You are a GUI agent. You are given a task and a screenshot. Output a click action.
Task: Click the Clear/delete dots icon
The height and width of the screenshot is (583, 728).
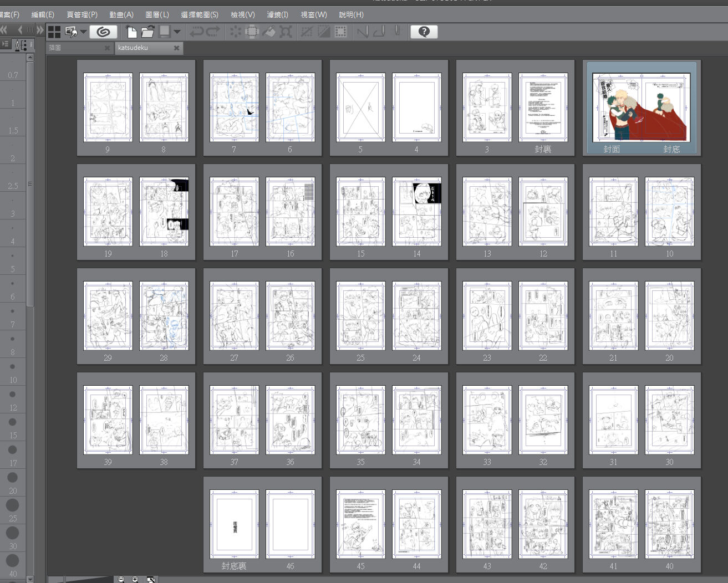[x=236, y=32]
